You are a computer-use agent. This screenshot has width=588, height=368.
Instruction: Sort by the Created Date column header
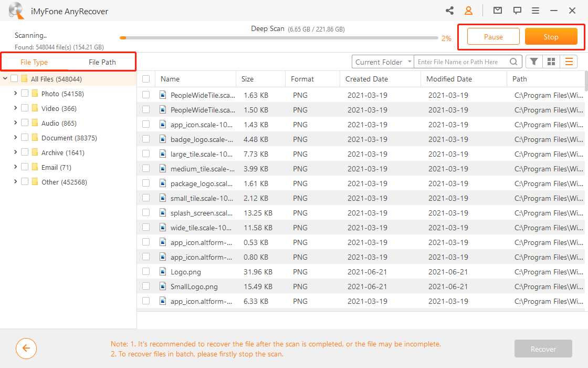coord(366,79)
